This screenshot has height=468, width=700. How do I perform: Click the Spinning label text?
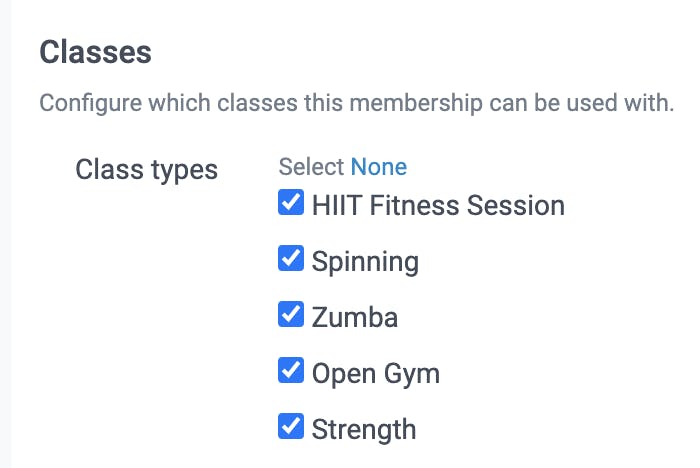click(x=365, y=262)
